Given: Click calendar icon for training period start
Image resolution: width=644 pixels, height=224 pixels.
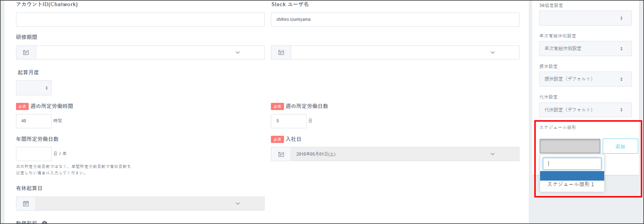Looking at the screenshot, I should [26, 52].
